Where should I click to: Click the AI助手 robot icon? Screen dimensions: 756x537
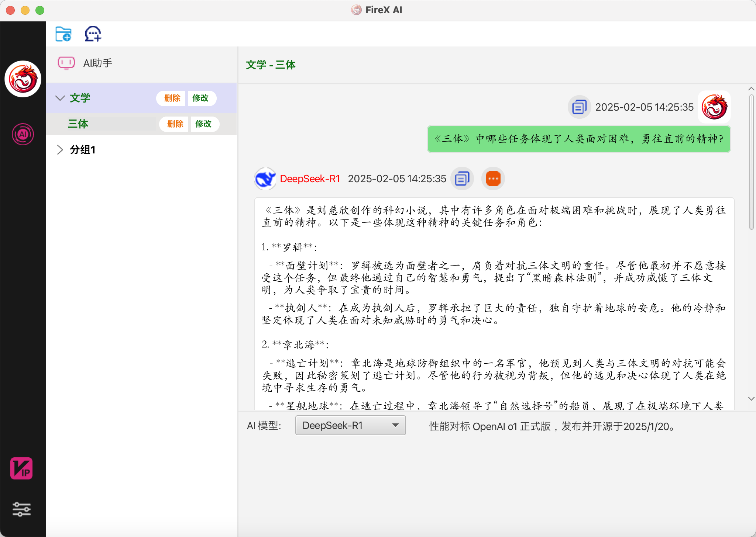(x=66, y=63)
